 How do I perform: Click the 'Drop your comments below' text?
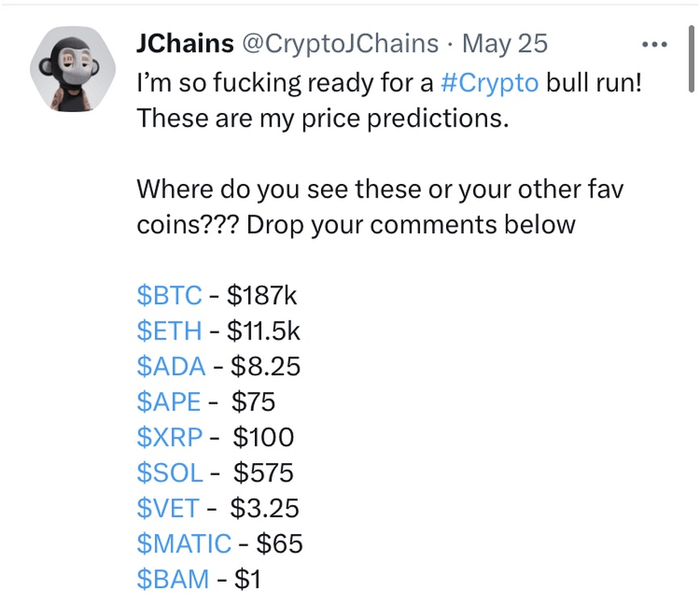tap(410, 224)
